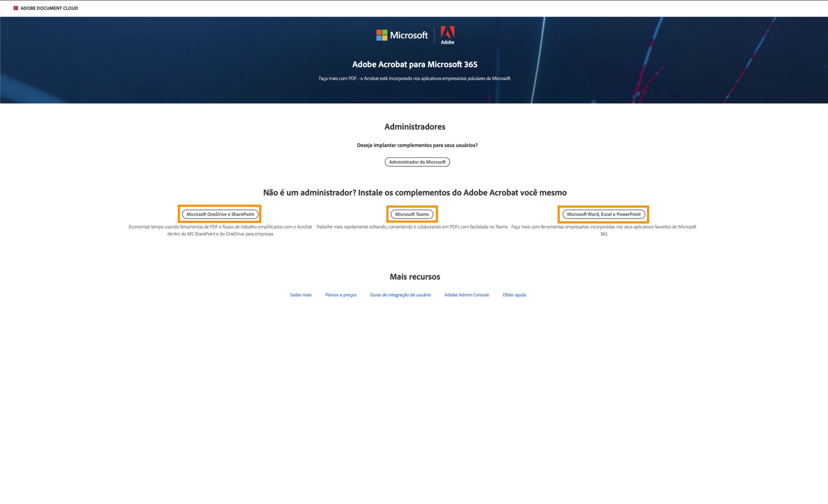Click Guias de integração de usuário link

point(400,294)
